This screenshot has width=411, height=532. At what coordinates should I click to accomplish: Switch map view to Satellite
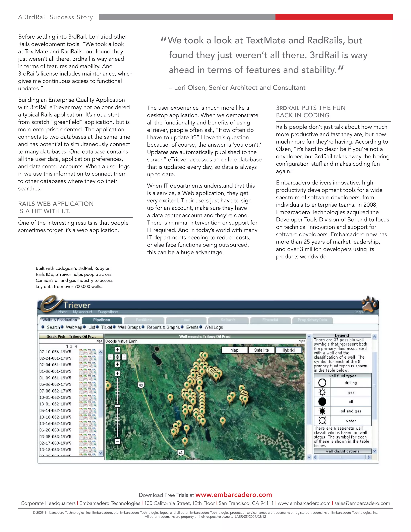click(x=261, y=350)
